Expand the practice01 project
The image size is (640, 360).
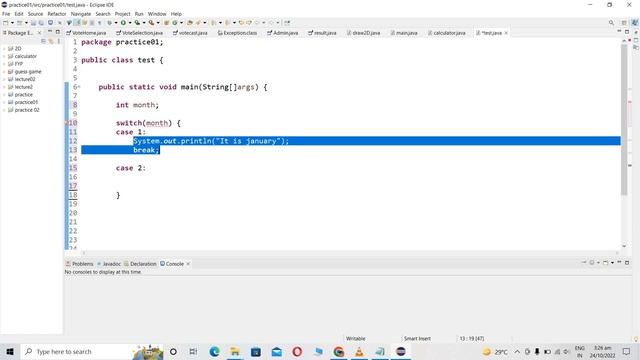[4, 102]
